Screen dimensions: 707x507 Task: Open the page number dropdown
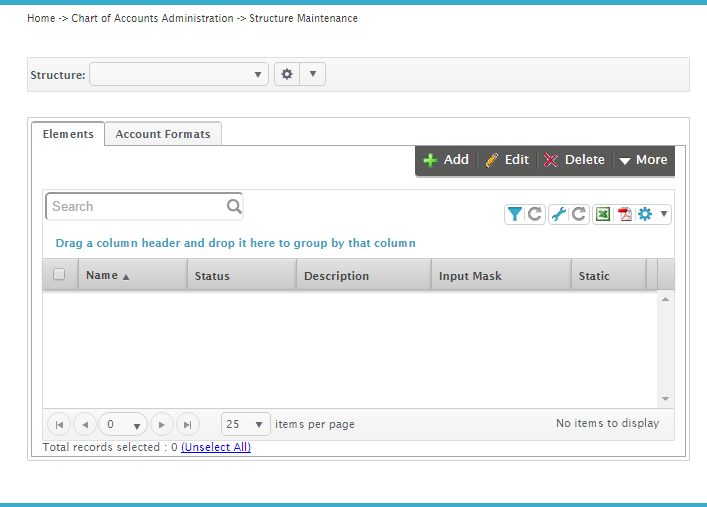(x=123, y=424)
